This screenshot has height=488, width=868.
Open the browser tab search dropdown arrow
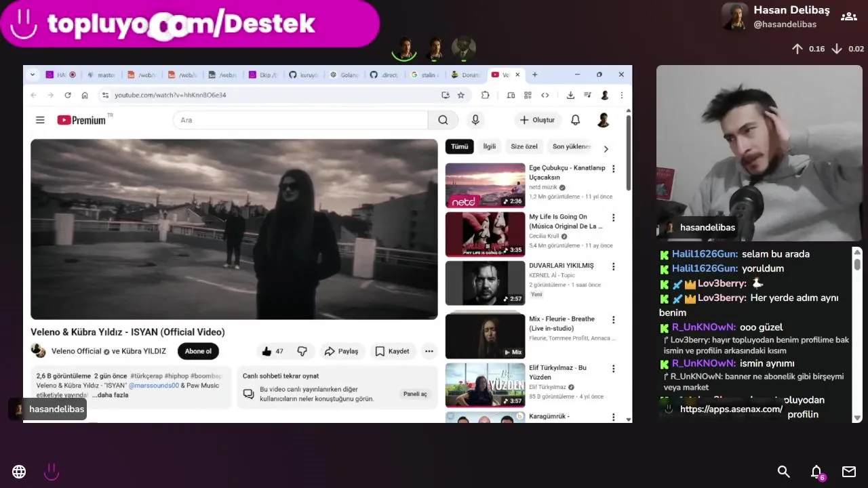point(33,75)
